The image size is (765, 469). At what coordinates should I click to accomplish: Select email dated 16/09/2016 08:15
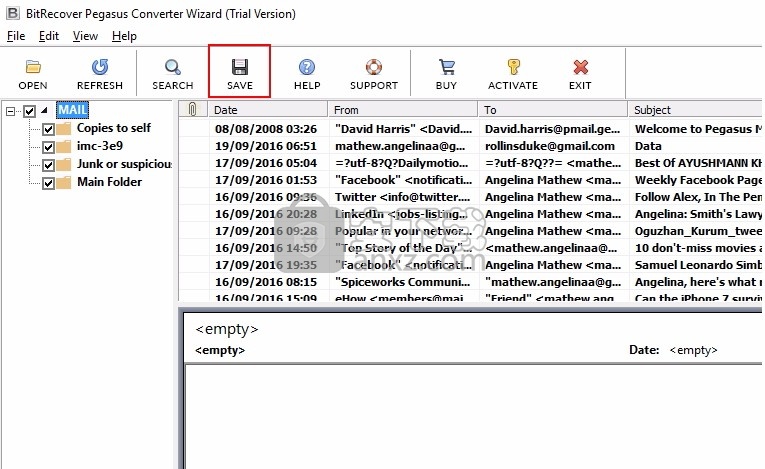266,282
